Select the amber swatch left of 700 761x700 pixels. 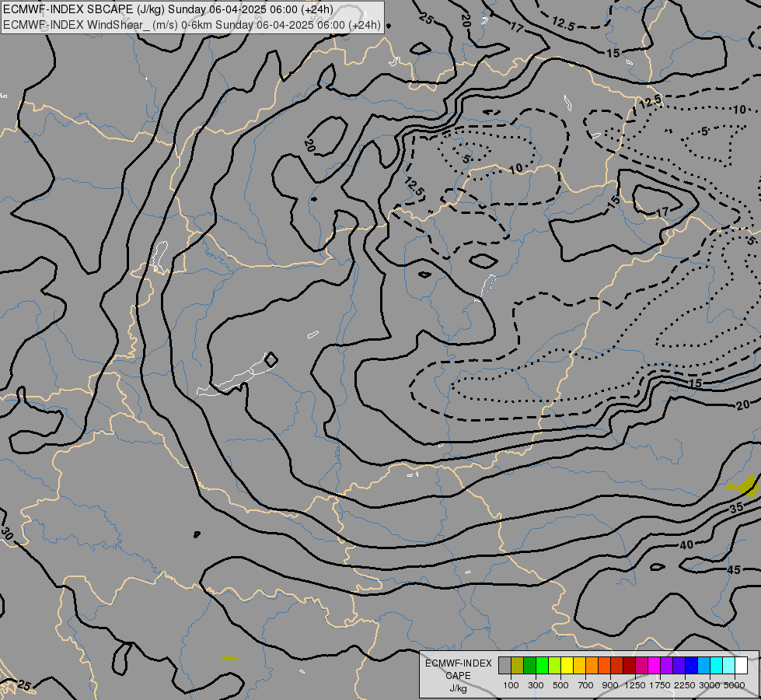tap(579, 666)
